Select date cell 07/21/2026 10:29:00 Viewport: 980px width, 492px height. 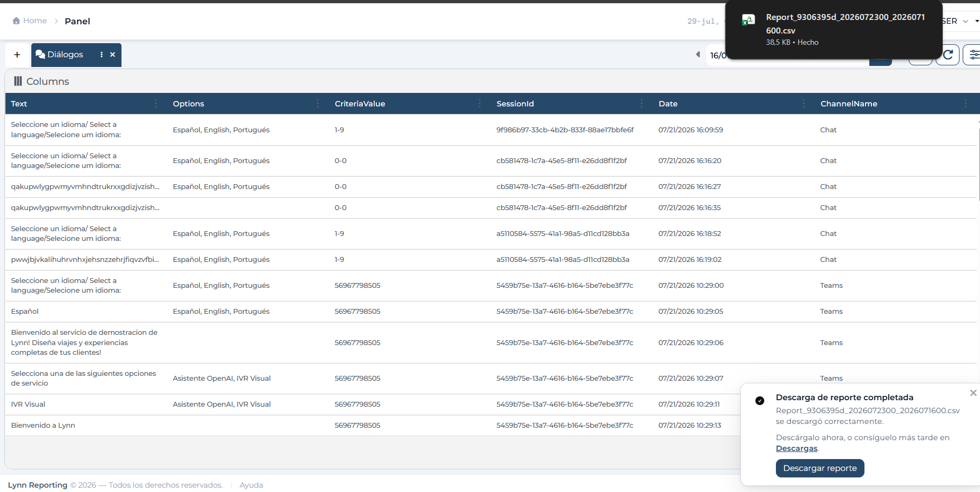pyautogui.click(x=691, y=285)
